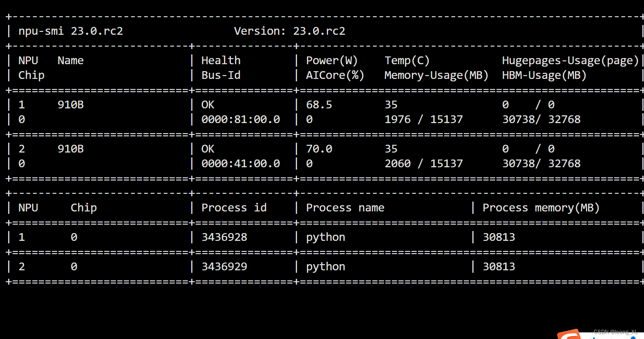644x339 pixels.
Task: Click the temperature 35 for NPU 1
Action: [x=391, y=105]
